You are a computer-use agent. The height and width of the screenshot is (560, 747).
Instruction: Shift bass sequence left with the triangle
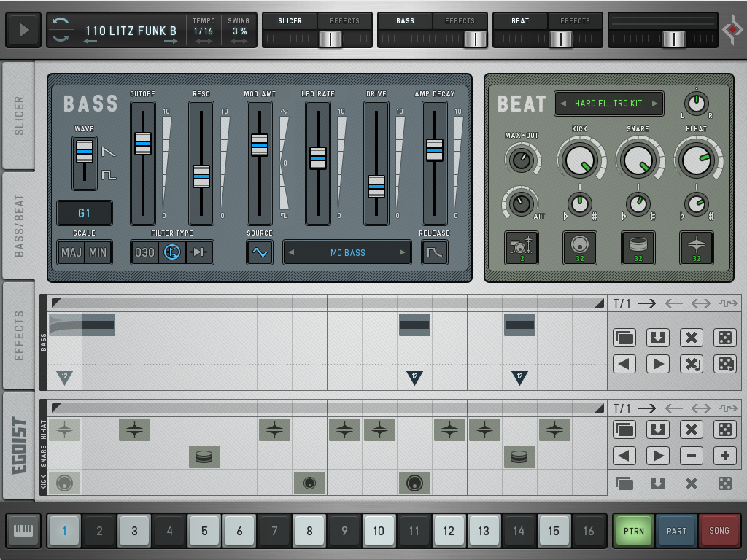tap(624, 365)
